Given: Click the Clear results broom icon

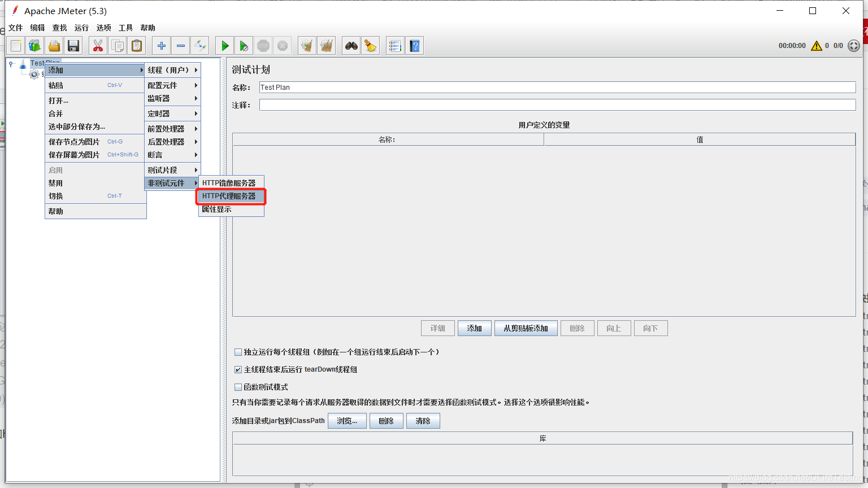Looking at the screenshot, I should point(307,46).
